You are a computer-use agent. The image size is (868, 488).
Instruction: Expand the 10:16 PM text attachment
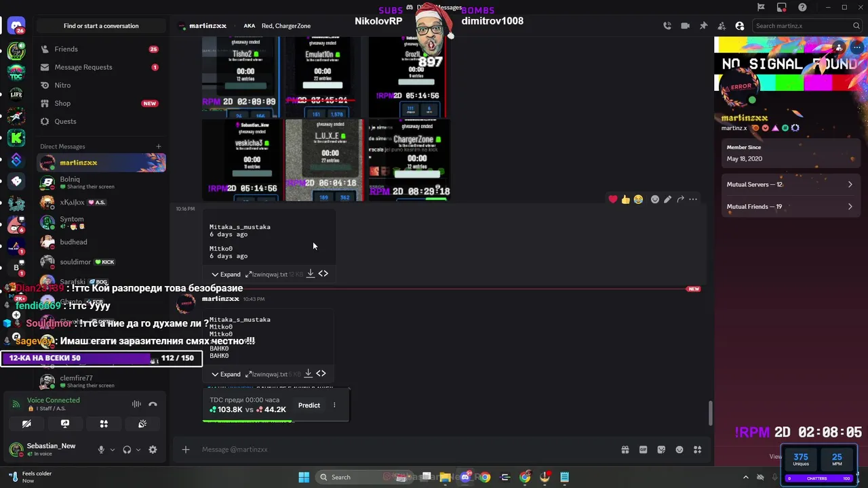226,274
